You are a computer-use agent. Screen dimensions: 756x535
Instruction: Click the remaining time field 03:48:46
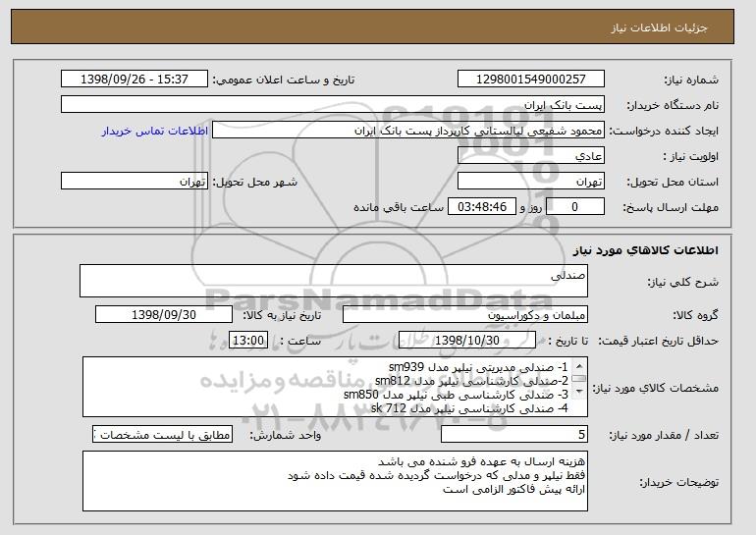(x=482, y=207)
